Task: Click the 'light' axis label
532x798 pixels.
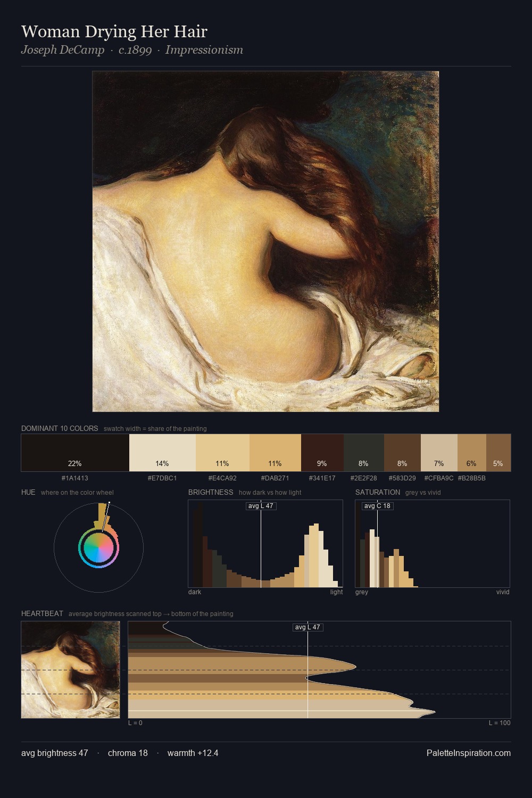Action: pyautogui.click(x=337, y=592)
